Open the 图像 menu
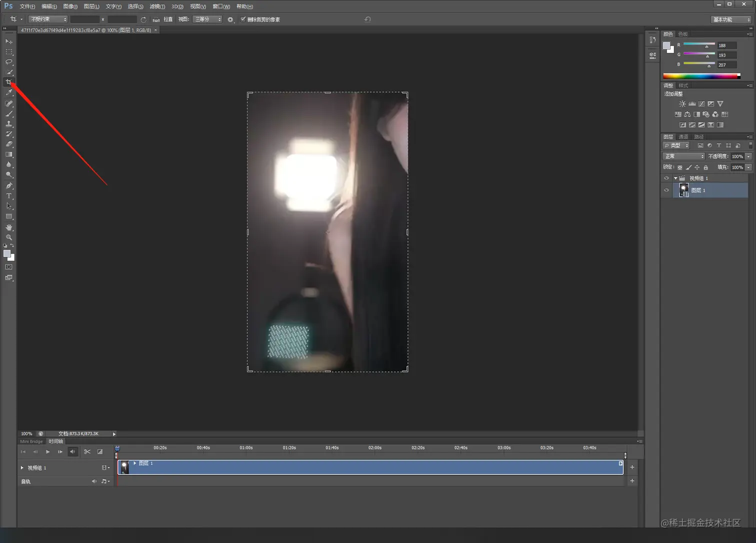This screenshot has height=543, width=756. click(70, 6)
